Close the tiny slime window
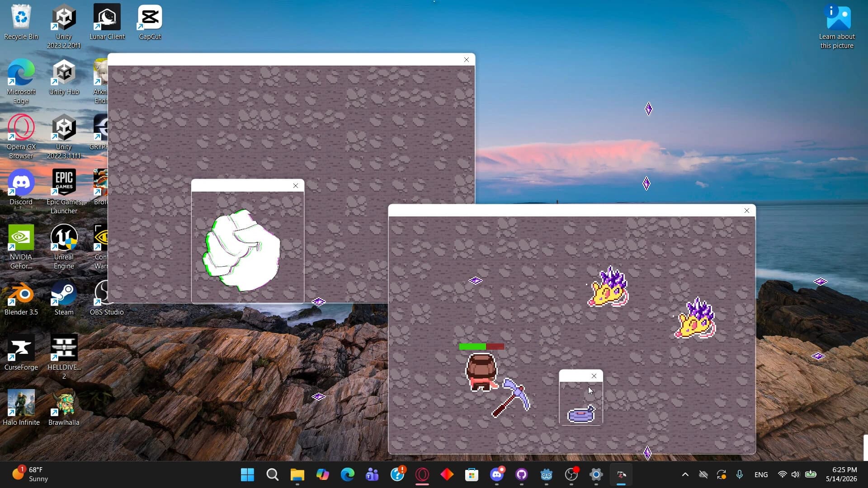868x488 pixels. [594, 376]
